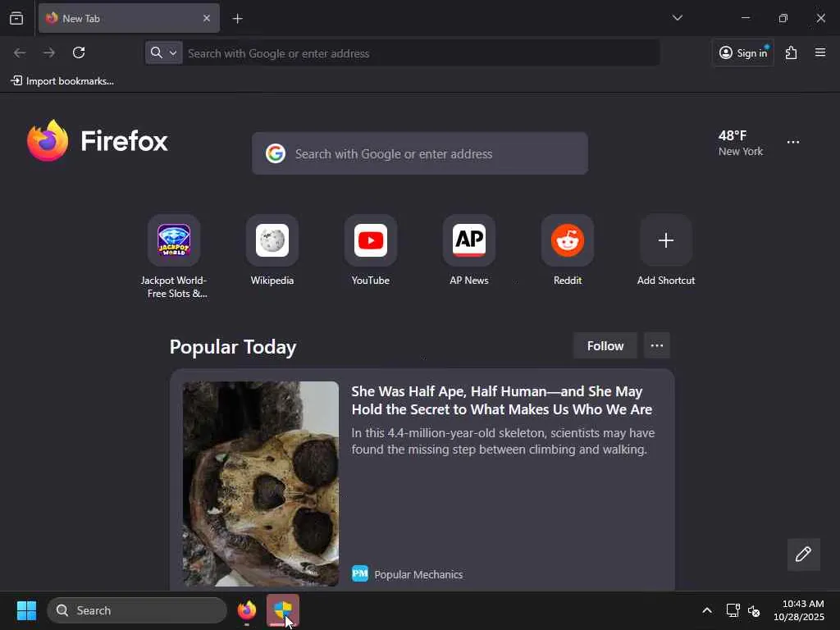The image size is (840, 630).
Task: Go back using the back arrow
Action: coord(20,52)
